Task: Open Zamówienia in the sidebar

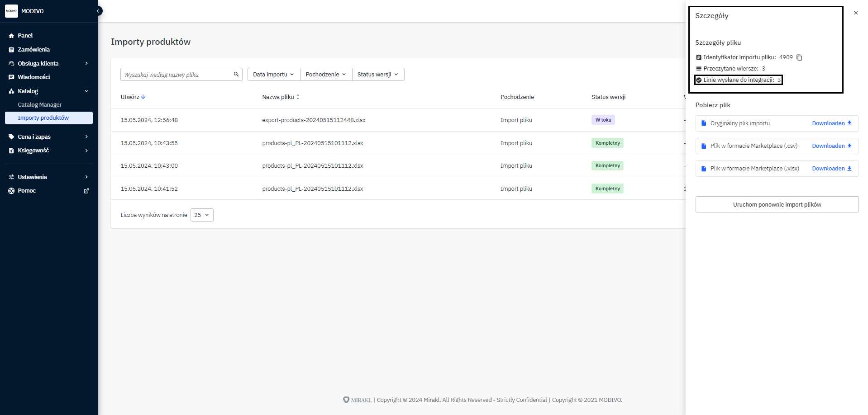Action: [x=33, y=50]
